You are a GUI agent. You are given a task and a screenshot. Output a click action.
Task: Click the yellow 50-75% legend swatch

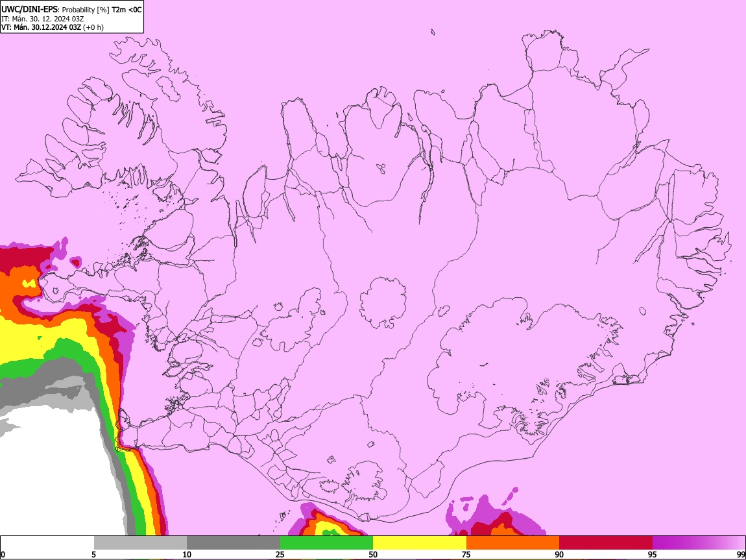[x=420, y=543]
